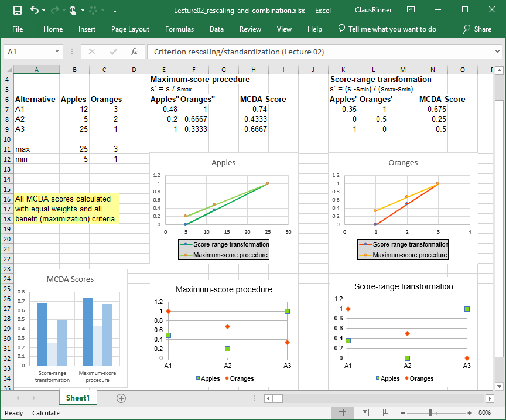Toggle Touch/Mouse mode icon
This screenshot has width=506, height=420.
click(x=73, y=11)
